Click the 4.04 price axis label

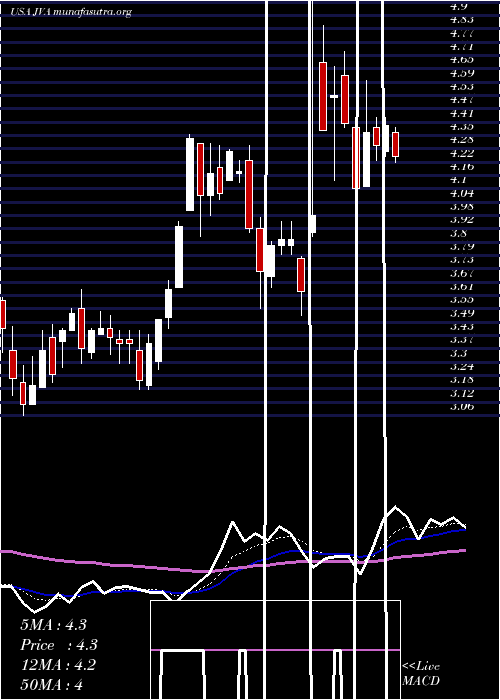tap(462, 193)
